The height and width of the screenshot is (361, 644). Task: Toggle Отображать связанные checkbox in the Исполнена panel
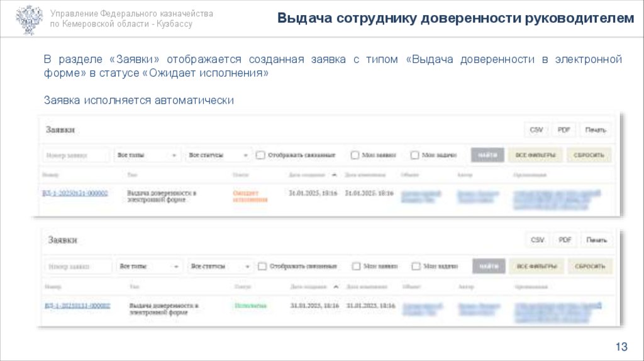(x=262, y=266)
